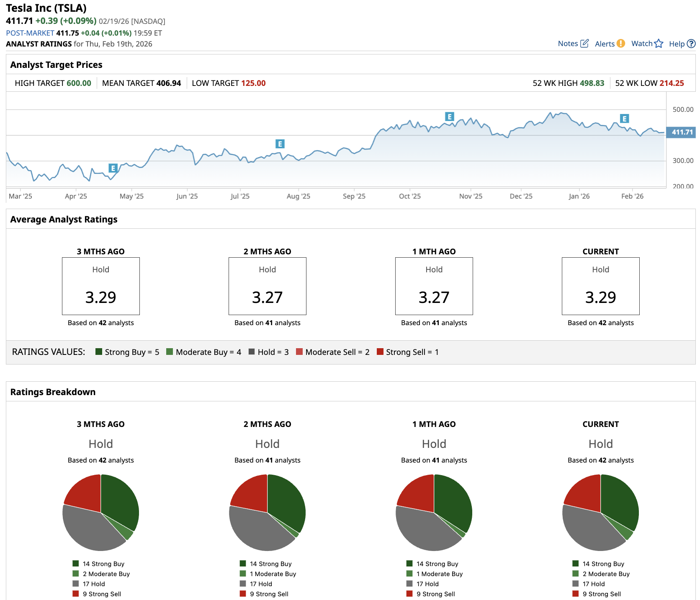Viewport: 700px width, 600px height.
Task: Click the Analyst Target Prices heading
Action: (x=57, y=65)
